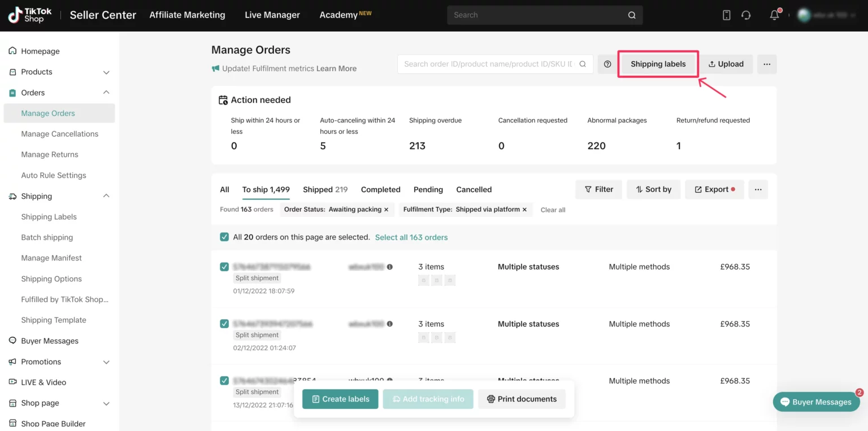This screenshot has height=431, width=868.
Task: Click the order ID search field
Action: pos(489,64)
